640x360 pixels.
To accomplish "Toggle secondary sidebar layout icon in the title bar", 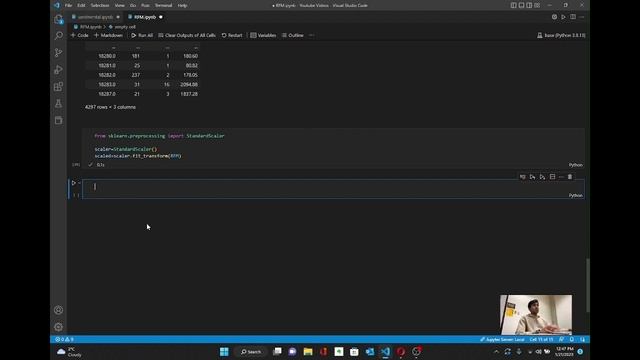I will click(x=529, y=5).
